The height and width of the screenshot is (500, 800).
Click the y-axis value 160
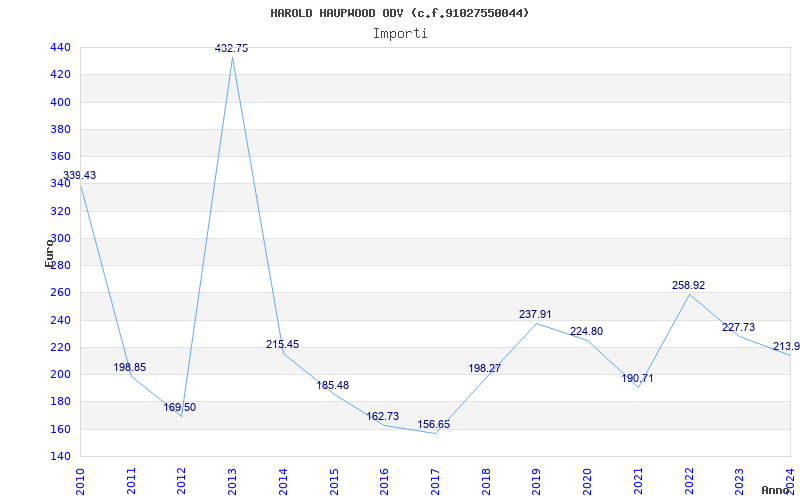pos(60,429)
